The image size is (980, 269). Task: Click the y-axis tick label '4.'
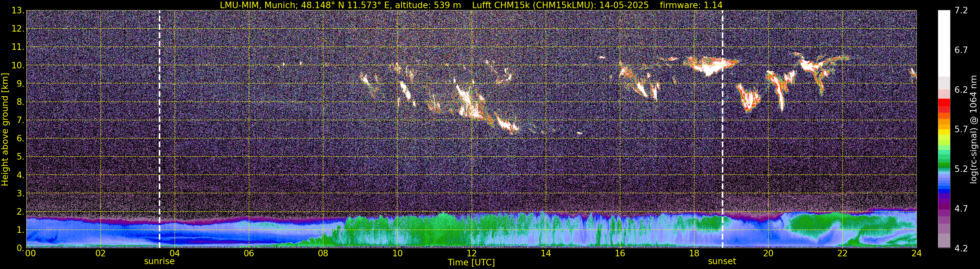[20, 175]
